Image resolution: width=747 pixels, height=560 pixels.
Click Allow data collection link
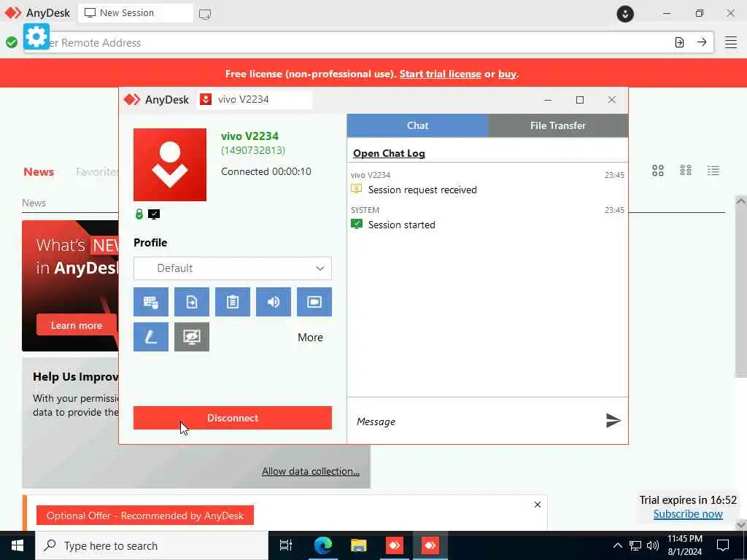pos(311,472)
